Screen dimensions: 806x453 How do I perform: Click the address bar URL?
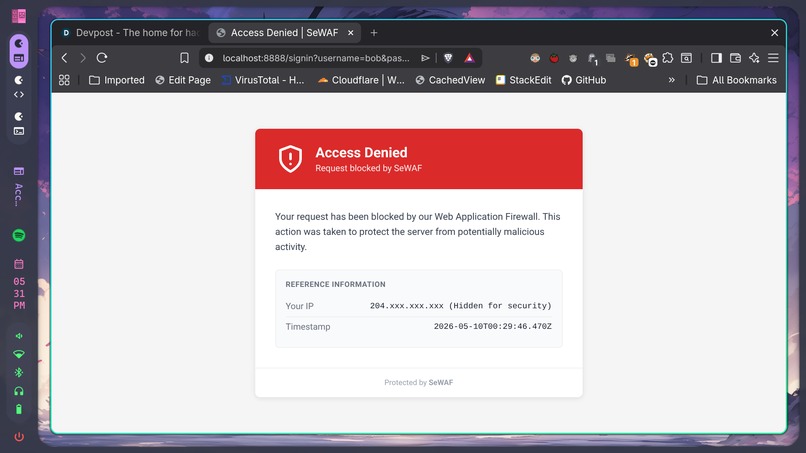tap(316, 58)
